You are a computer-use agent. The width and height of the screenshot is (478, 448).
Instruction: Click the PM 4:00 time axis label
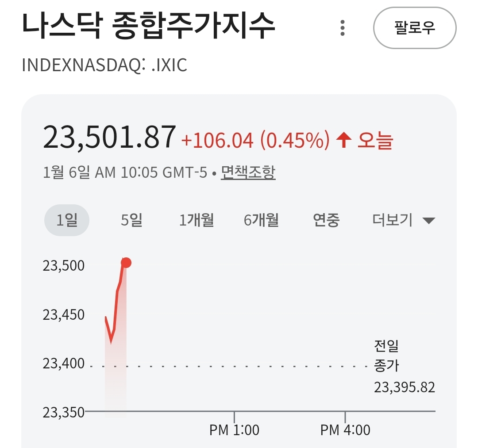coord(345,429)
